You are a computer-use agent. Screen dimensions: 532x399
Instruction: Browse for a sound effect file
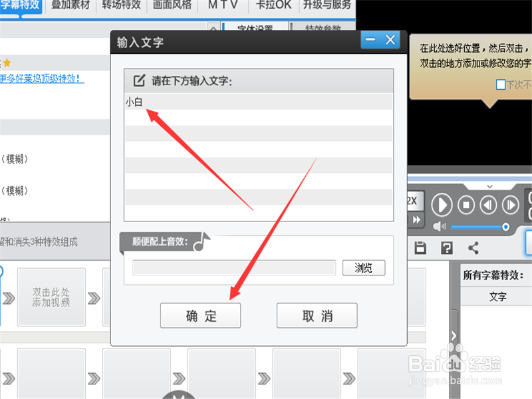364,268
